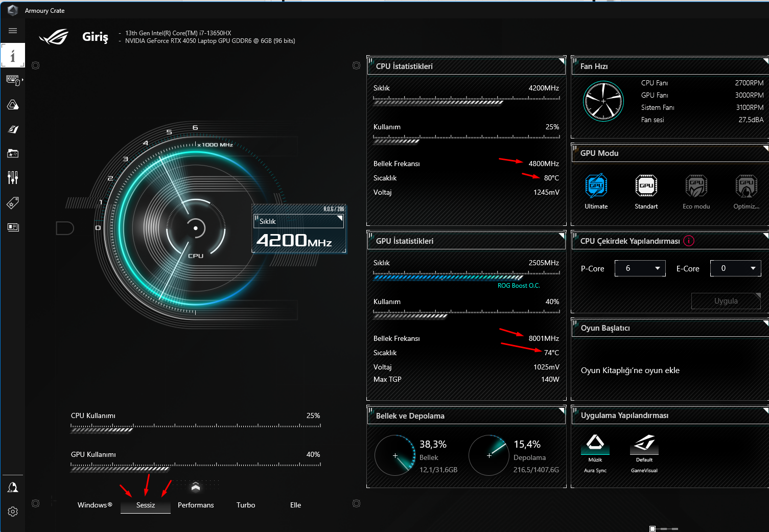Click the Armoury Crate title bar logo

[13, 10]
